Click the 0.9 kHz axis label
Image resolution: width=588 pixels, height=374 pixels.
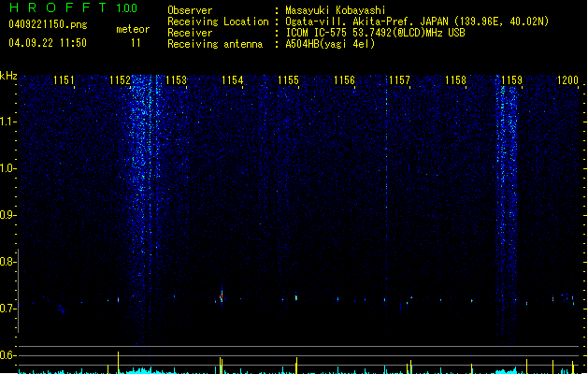point(7,215)
